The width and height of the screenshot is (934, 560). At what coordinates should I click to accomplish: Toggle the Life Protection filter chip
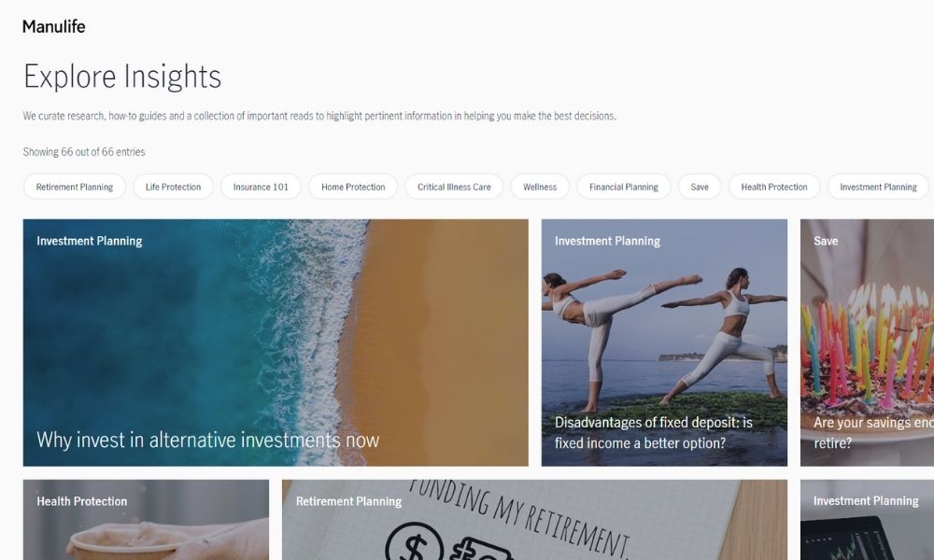[174, 187]
